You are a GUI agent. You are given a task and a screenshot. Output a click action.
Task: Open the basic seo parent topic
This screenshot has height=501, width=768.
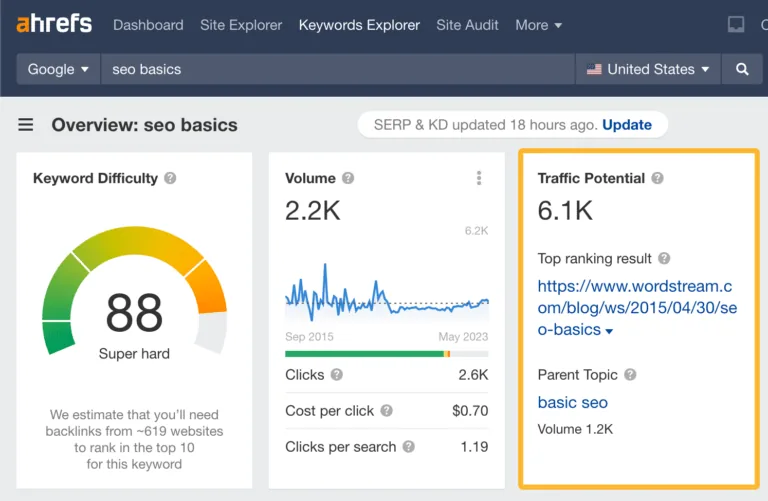click(x=573, y=403)
